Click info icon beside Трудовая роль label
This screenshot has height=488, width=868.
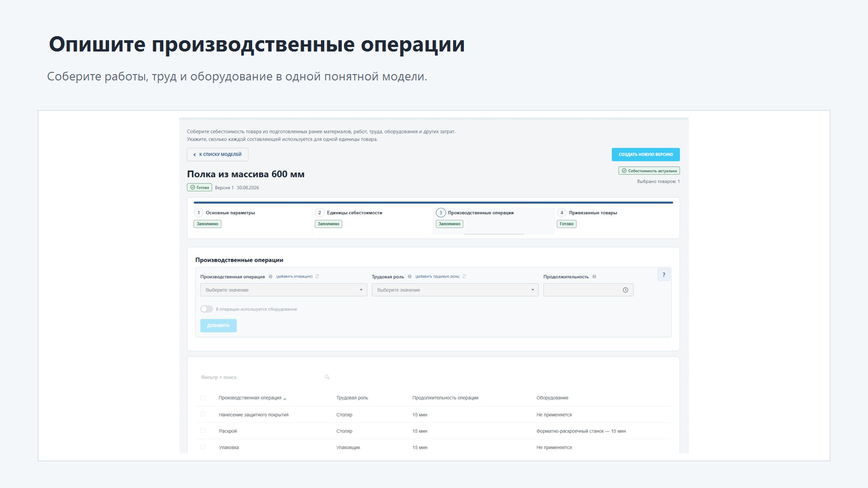pos(410,277)
